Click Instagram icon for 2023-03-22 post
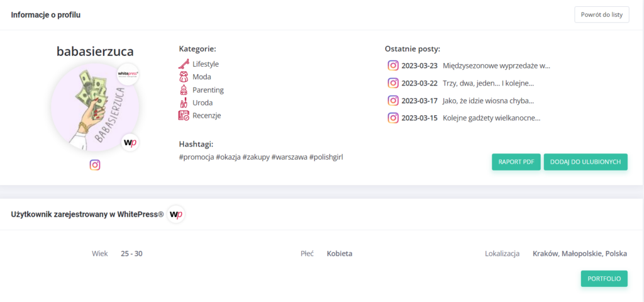Image resolution: width=644 pixels, height=302 pixels. 393,83
